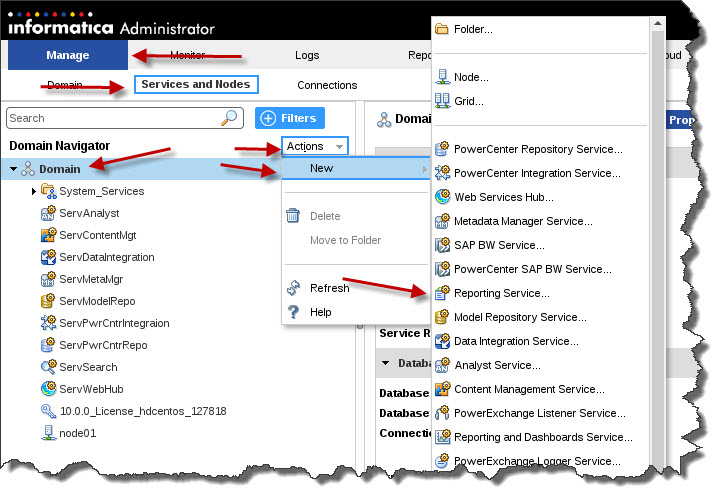
Task: Click the Content Management Service icon
Action: click(442, 389)
